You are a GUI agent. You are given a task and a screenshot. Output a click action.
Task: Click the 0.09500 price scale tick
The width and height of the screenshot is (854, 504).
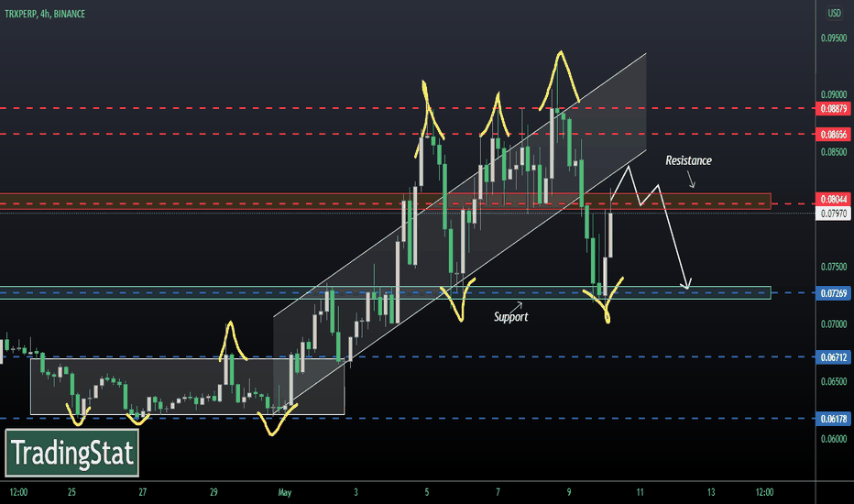tap(834, 38)
